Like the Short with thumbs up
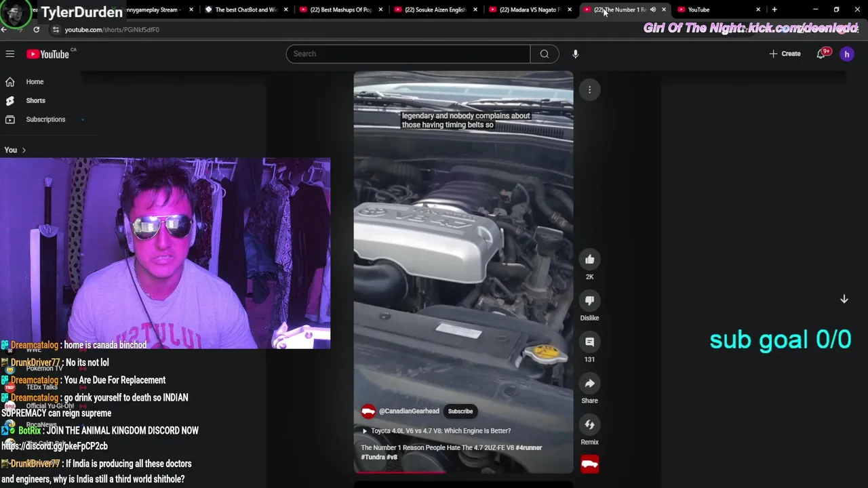 click(589, 260)
